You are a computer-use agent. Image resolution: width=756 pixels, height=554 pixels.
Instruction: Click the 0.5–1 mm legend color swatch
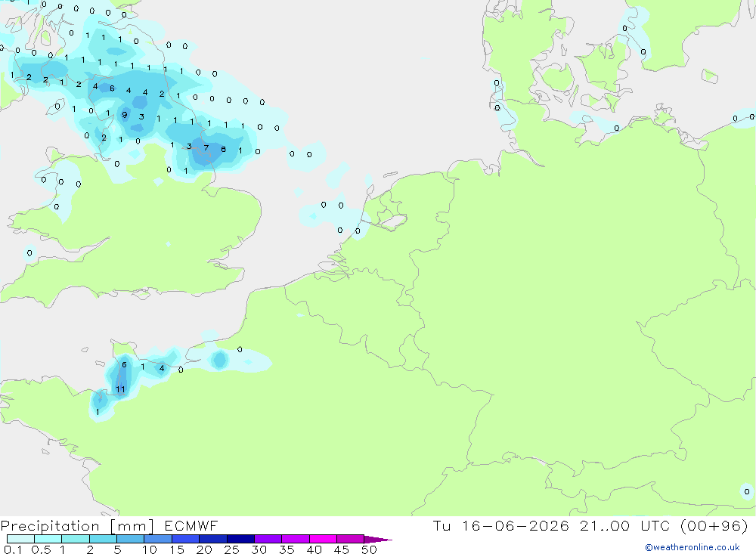[x=48, y=539]
